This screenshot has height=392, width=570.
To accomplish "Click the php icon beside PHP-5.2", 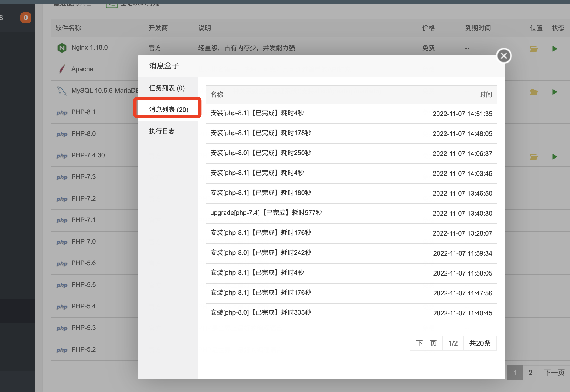I will [62, 350].
